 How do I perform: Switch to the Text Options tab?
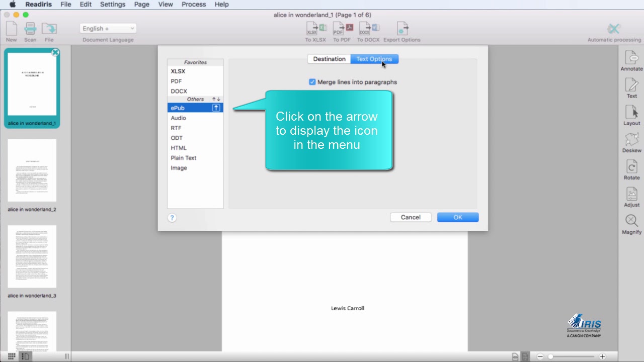pyautogui.click(x=374, y=59)
